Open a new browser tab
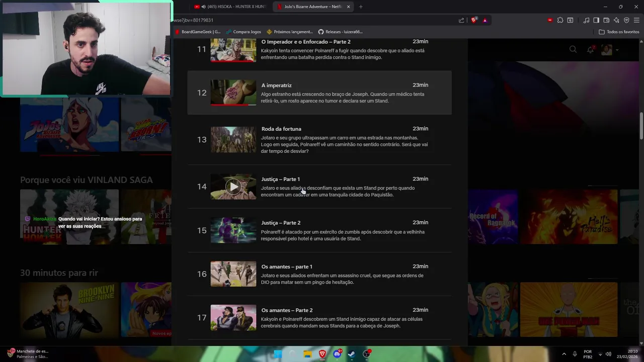The image size is (644, 362). pyautogui.click(x=361, y=7)
